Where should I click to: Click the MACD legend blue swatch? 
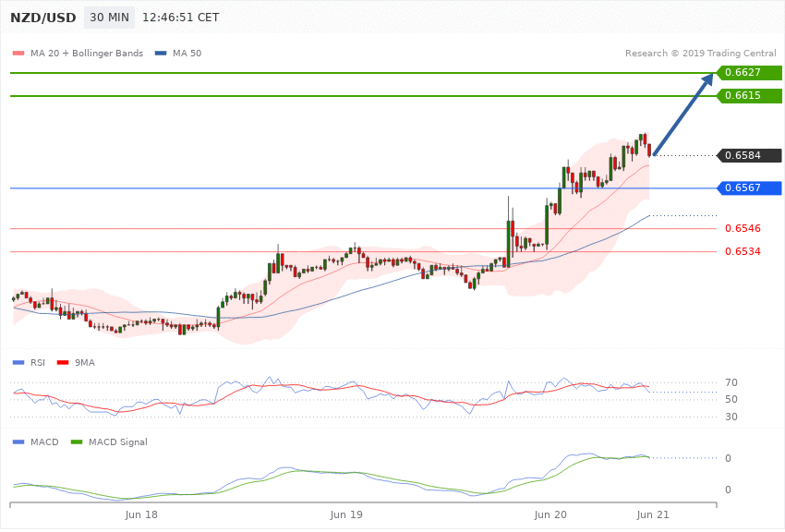pos(18,441)
